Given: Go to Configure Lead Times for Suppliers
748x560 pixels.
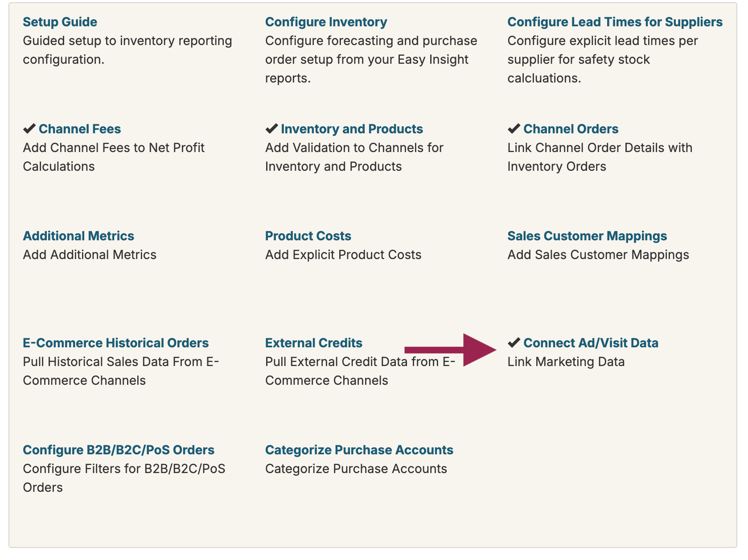Looking at the screenshot, I should [615, 22].
